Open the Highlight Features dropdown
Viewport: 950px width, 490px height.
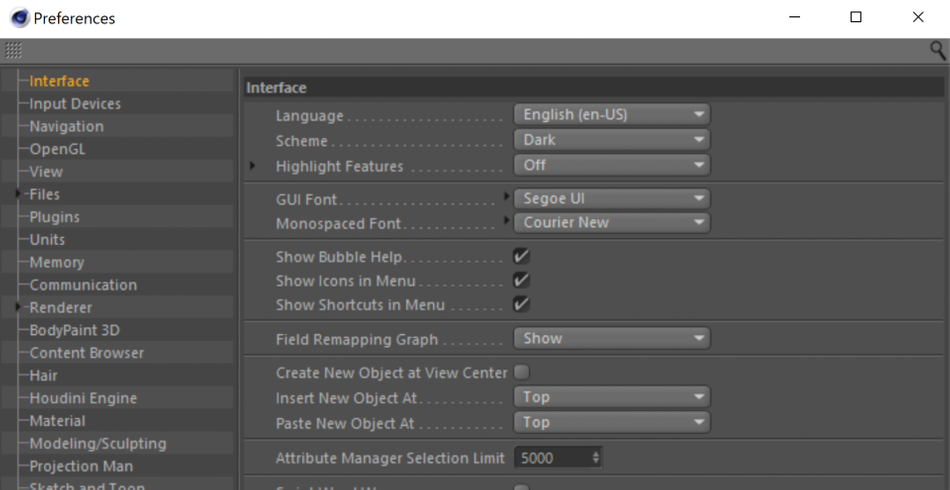[x=612, y=165]
